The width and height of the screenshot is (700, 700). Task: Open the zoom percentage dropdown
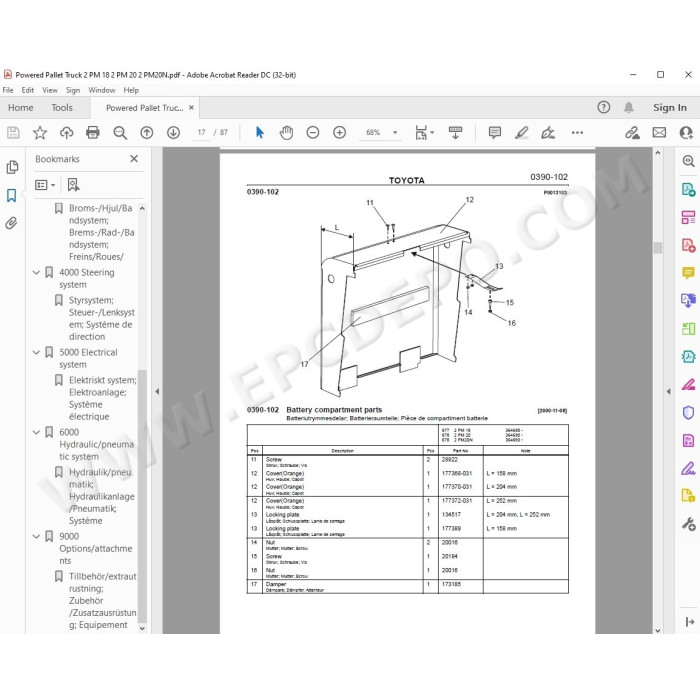pyautogui.click(x=395, y=133)
